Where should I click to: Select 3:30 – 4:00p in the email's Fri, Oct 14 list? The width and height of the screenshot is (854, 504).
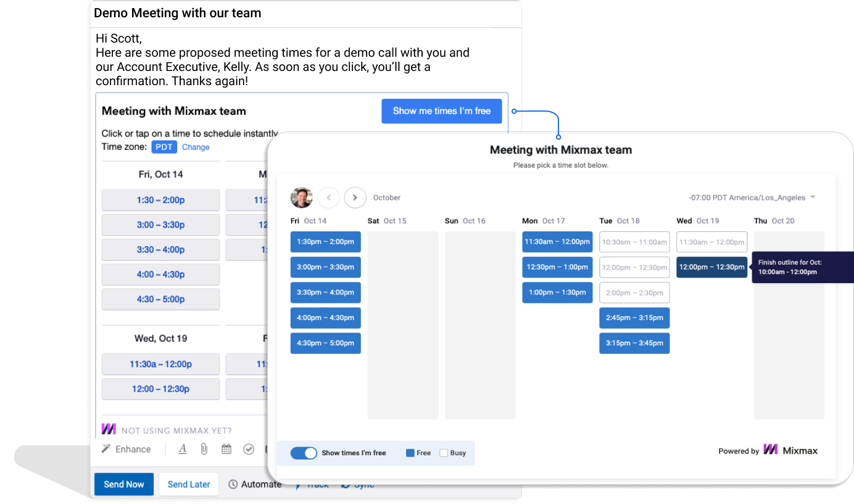click(x=160, y=249)
